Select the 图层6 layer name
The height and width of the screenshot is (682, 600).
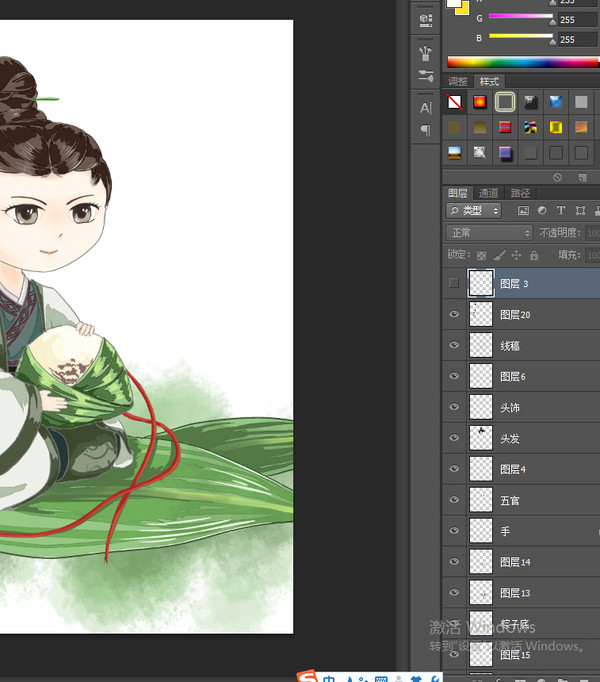[513, 376]
